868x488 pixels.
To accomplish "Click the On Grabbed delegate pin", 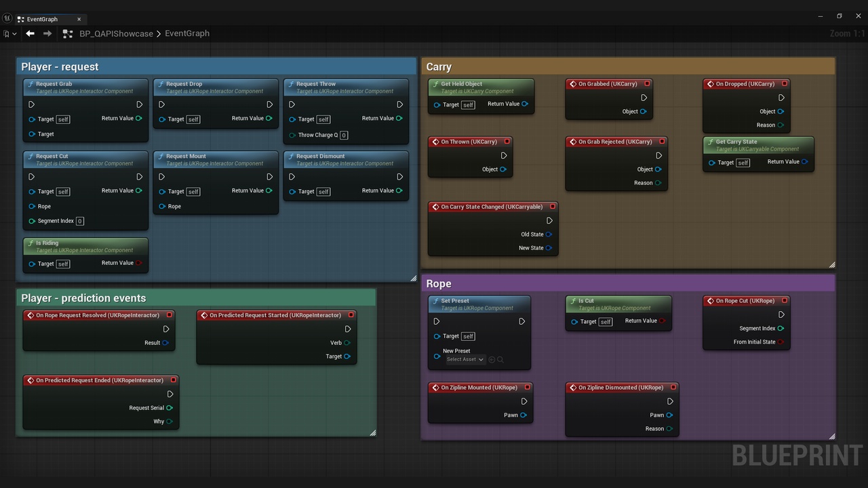I will click(x=647, y=84).
